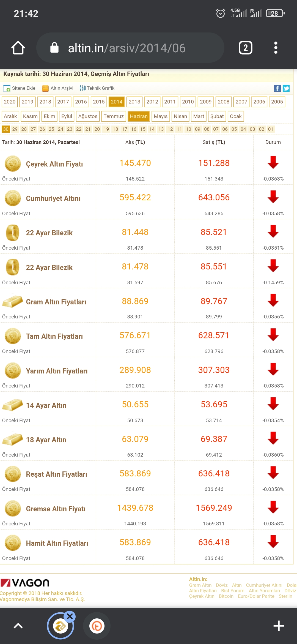The height and width of the screenshot is (644, 297).
Task: Tap the orange circular app icon in bottom bar
Action: click(97, 626)
